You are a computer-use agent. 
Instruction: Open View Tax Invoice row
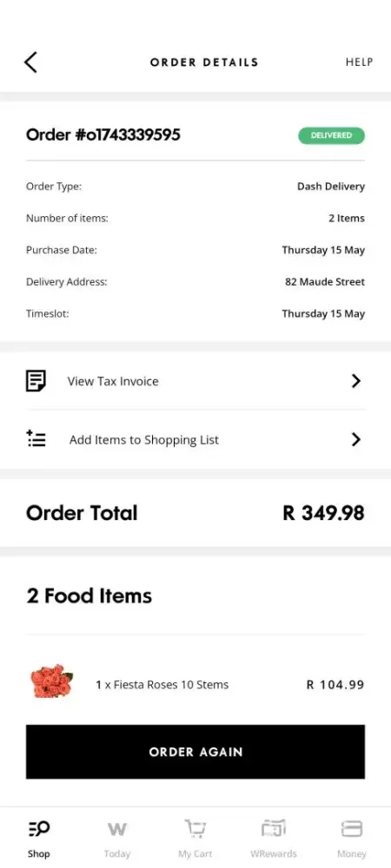pos(195,381)
